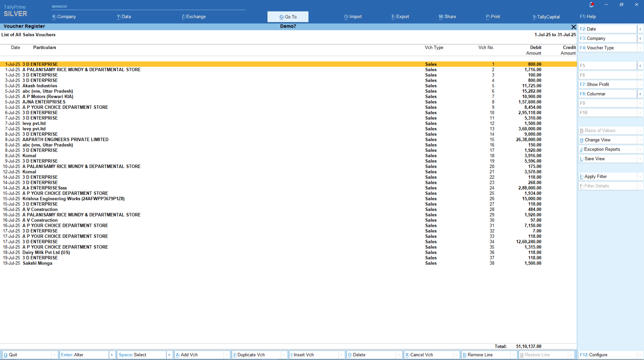
Task: Expand the F2: Date chevron
Action: [x=640, y=29]
